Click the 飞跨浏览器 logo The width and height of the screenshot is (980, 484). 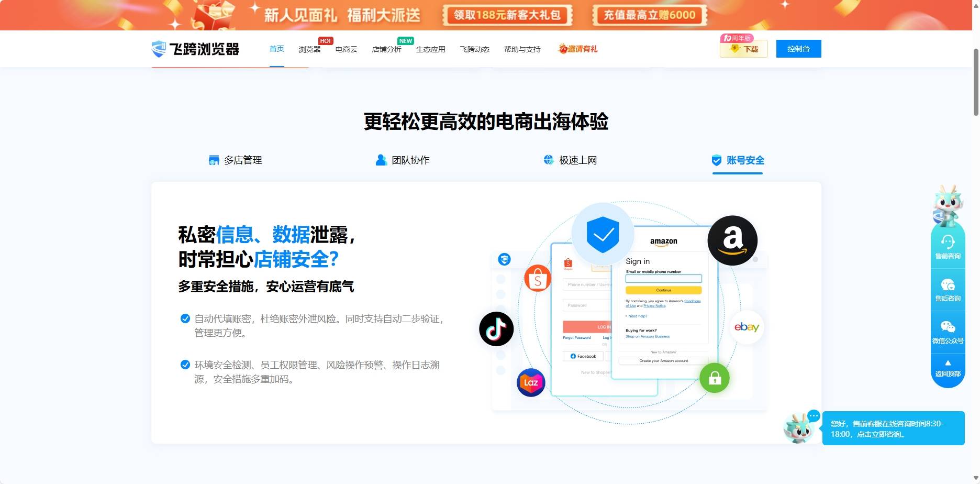pos(195,49)
